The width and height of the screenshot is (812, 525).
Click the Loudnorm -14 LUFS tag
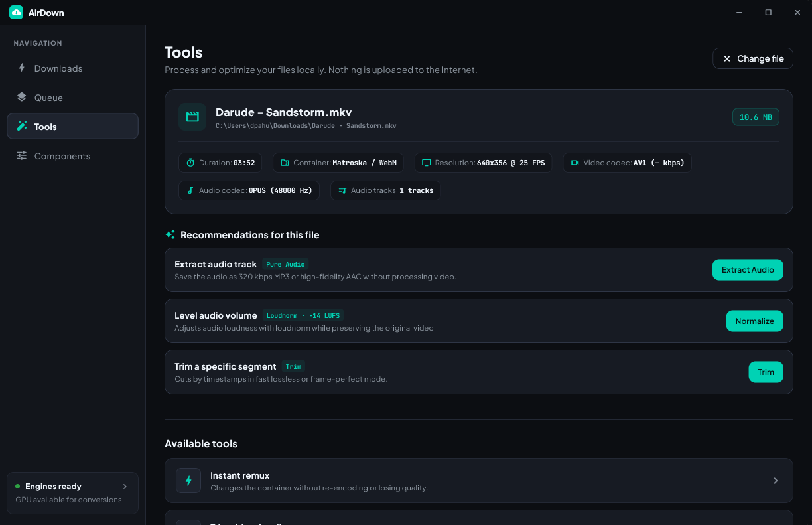click(x=303, y=315)
